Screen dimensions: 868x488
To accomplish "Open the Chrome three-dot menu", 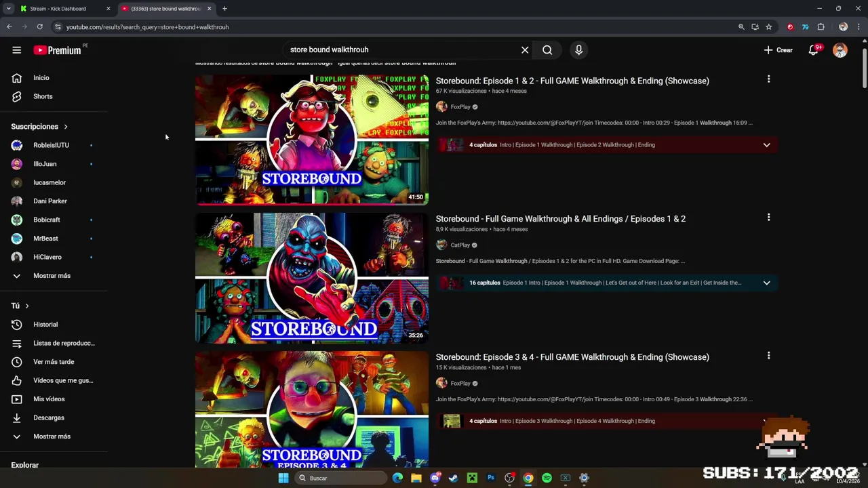I will point(859,27).
